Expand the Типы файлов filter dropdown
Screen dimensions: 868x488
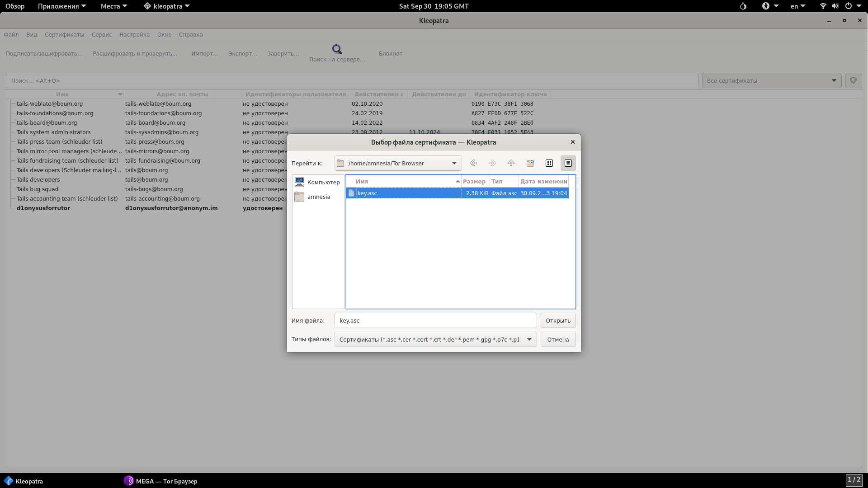pyautogui.click(x=529, y=339)
